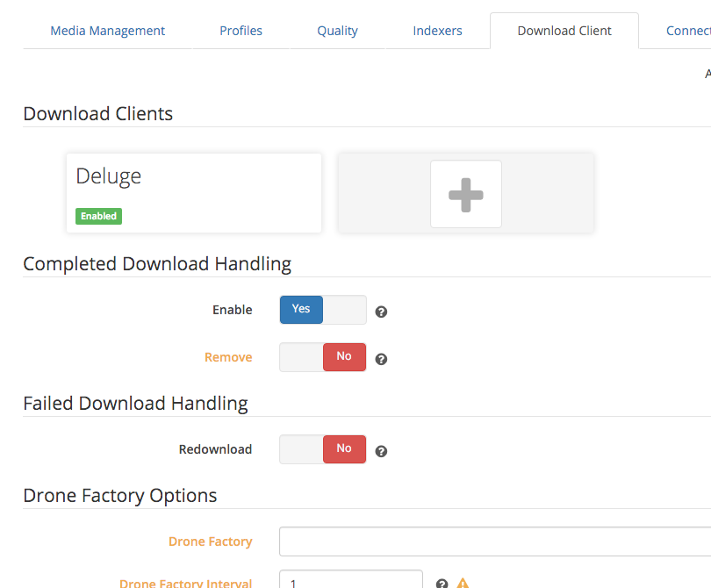Click the Drone Factory Interval input
711x588 pixels.
[x=351, y=581]
